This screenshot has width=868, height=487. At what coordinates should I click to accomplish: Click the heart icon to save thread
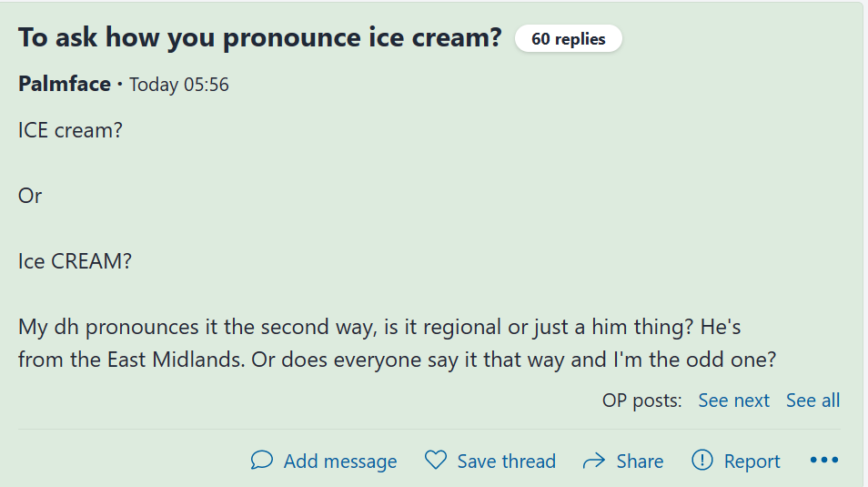(436, 461)
